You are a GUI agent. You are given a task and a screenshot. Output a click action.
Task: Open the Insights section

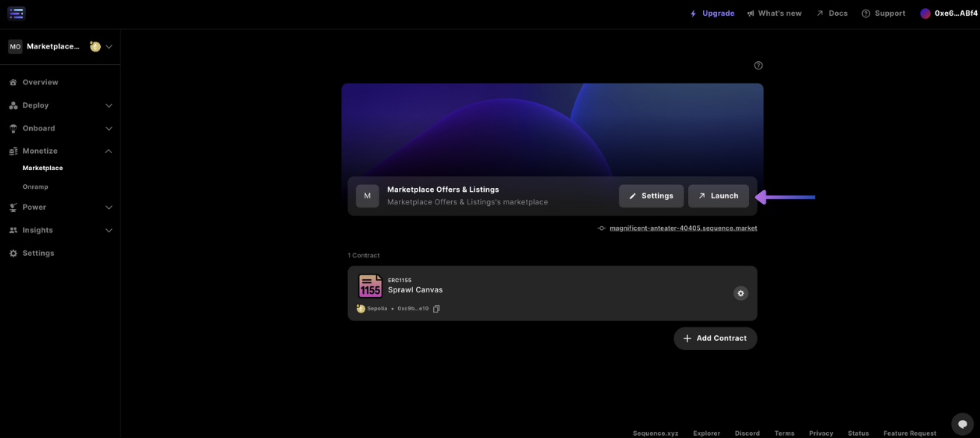[x=37, y=230]
